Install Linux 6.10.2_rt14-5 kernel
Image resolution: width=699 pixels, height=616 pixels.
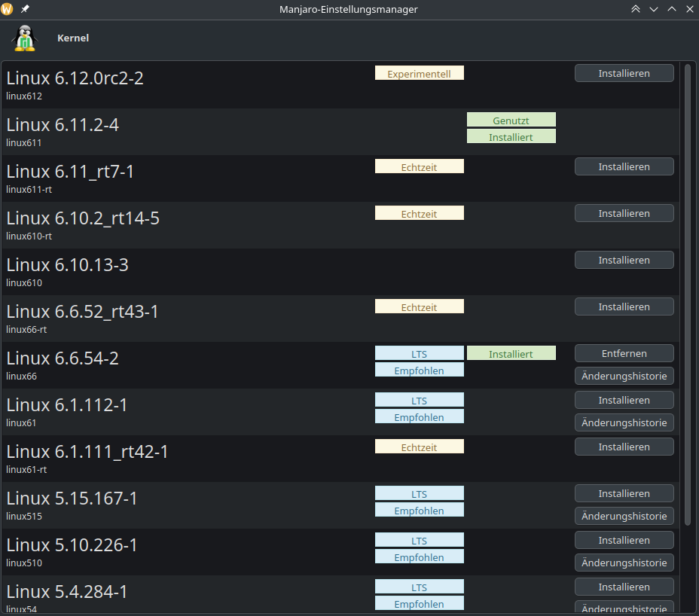(624, 213)
